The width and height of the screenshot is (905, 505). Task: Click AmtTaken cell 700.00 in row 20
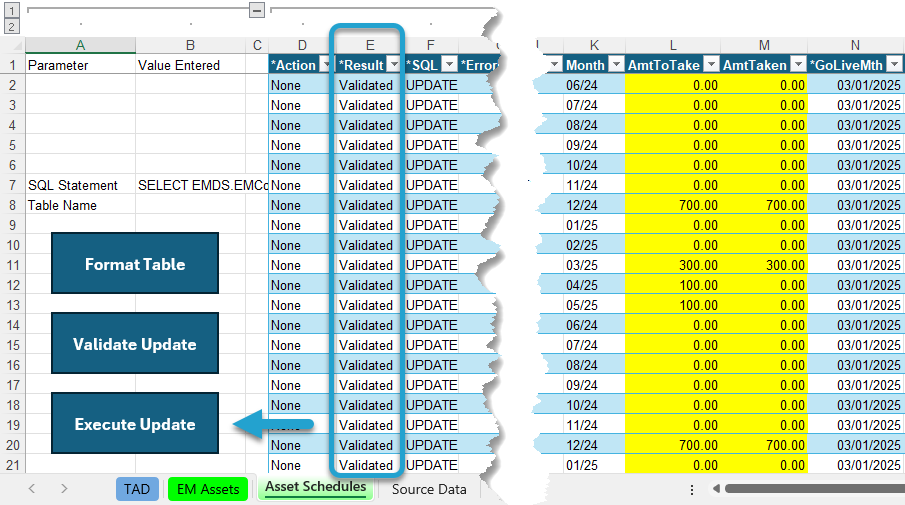[764, 446]
